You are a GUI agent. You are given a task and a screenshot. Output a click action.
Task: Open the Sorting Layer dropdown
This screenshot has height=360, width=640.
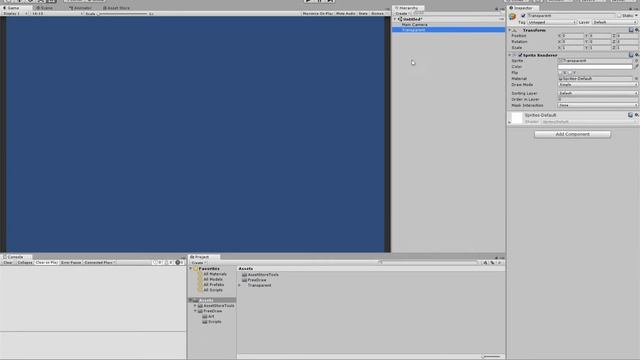pyautogui.click(x=598, y=93)
